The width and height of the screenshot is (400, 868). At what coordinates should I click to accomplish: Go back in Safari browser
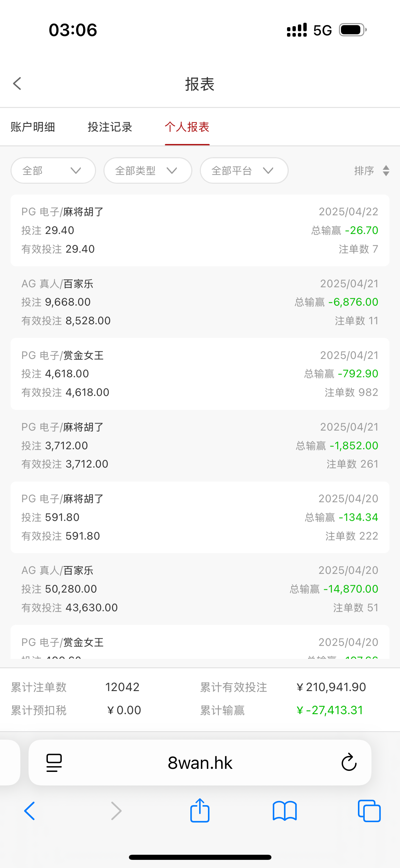(30, 811)
